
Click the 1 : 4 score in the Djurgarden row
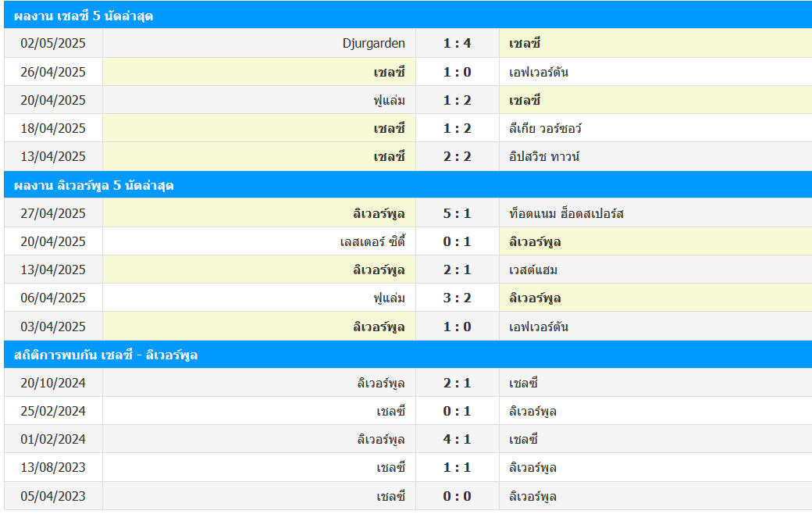tap(457, 43)
